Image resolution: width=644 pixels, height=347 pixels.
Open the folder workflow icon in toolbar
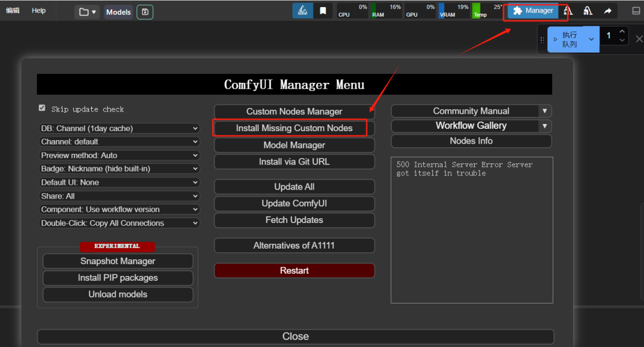[87, 12]
